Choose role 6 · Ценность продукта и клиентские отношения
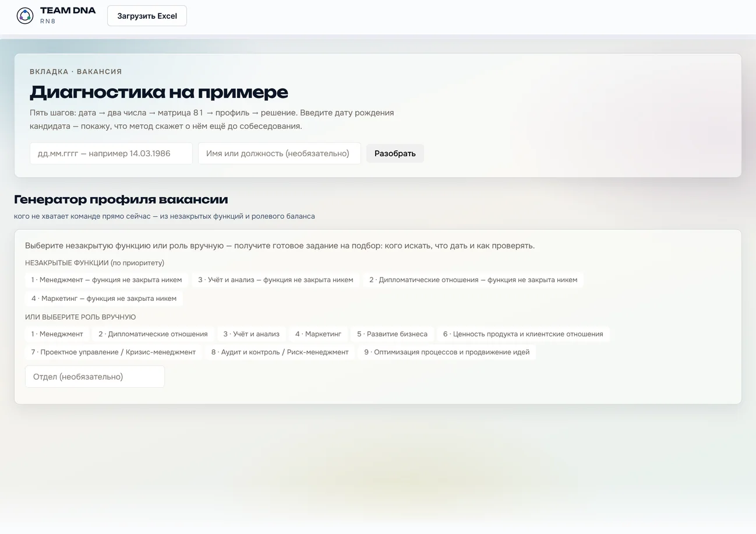The width and height of the screenshot is (756, 534). tap(523, 334)
